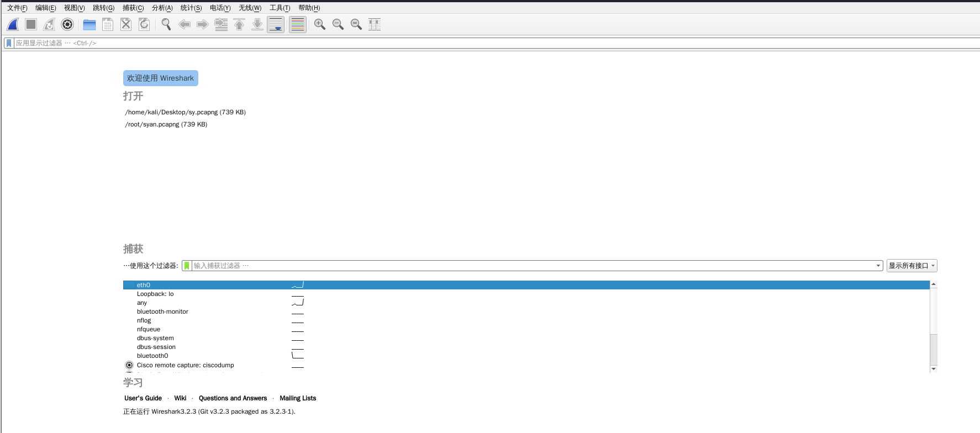Click the display filter bookmark icon
The height and width of the screenshot is (433, 980).
[9, 43]
